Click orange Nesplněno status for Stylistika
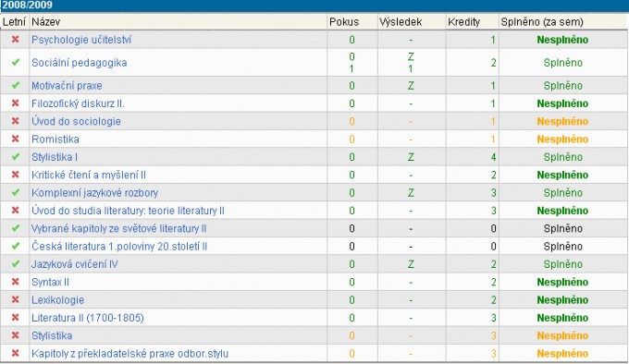The width and height of the screenshot is (629, 364). [x=562, y=335]
